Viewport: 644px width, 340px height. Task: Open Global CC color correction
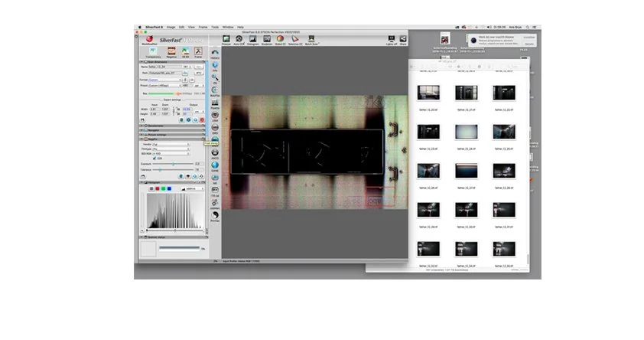tap(280, 40)
